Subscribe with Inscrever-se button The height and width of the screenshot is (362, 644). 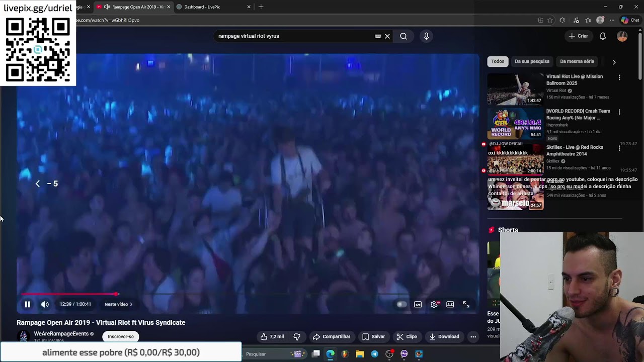[x=121, y=337]
